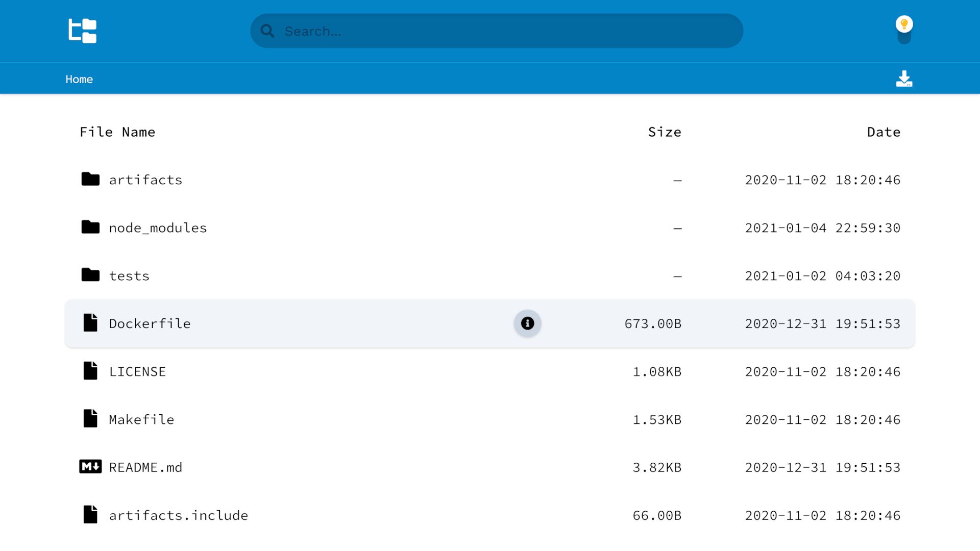Click the node_modules folder icon
980x551 pixels.
(x=90, y=227)
